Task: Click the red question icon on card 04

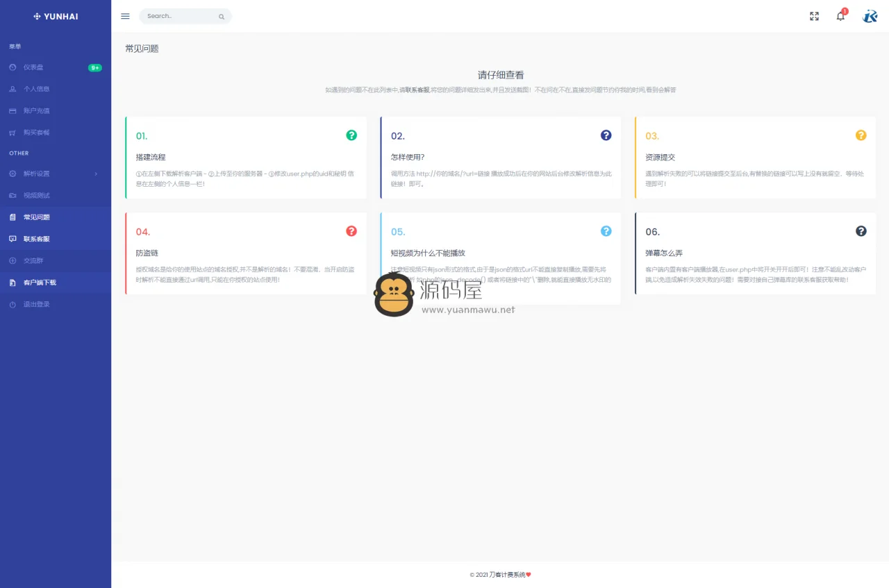Action: 351,231
